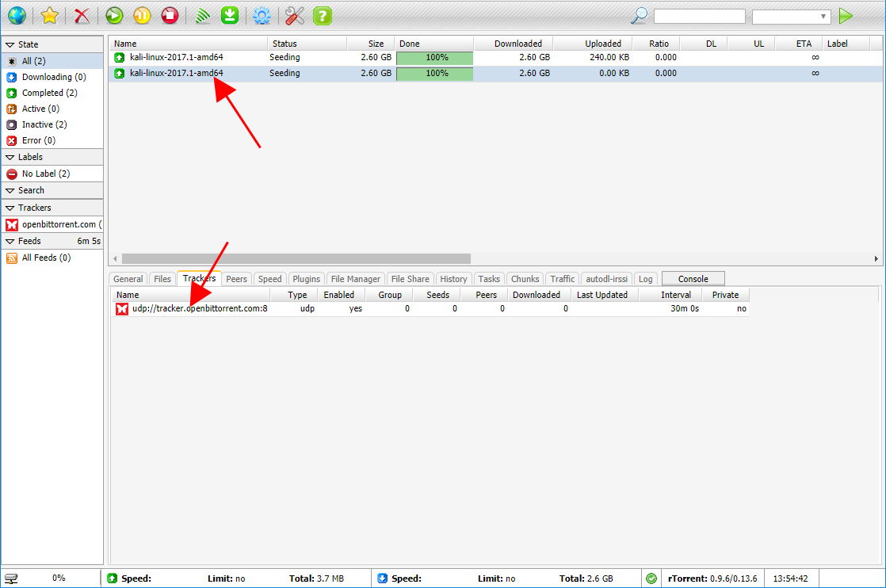Collapse the Trackers section

[52, 208]
